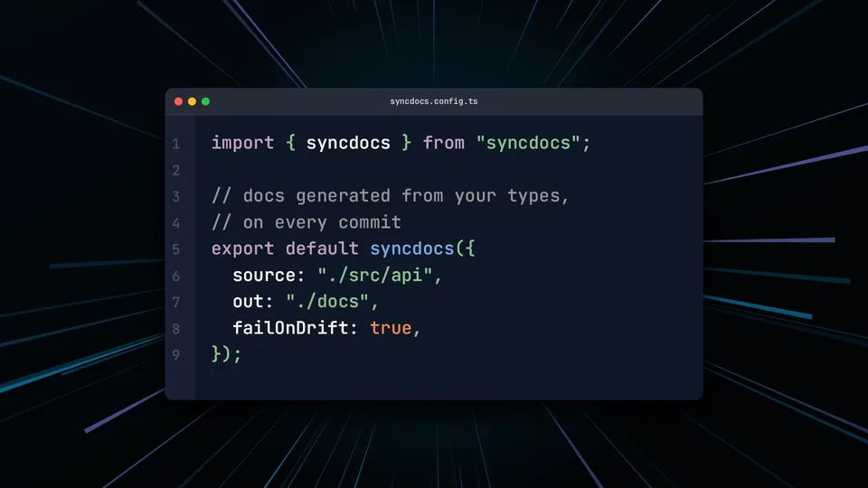Click the yellow minimize window dot
This screenshot has width=868, height=488.
point(192,101)
